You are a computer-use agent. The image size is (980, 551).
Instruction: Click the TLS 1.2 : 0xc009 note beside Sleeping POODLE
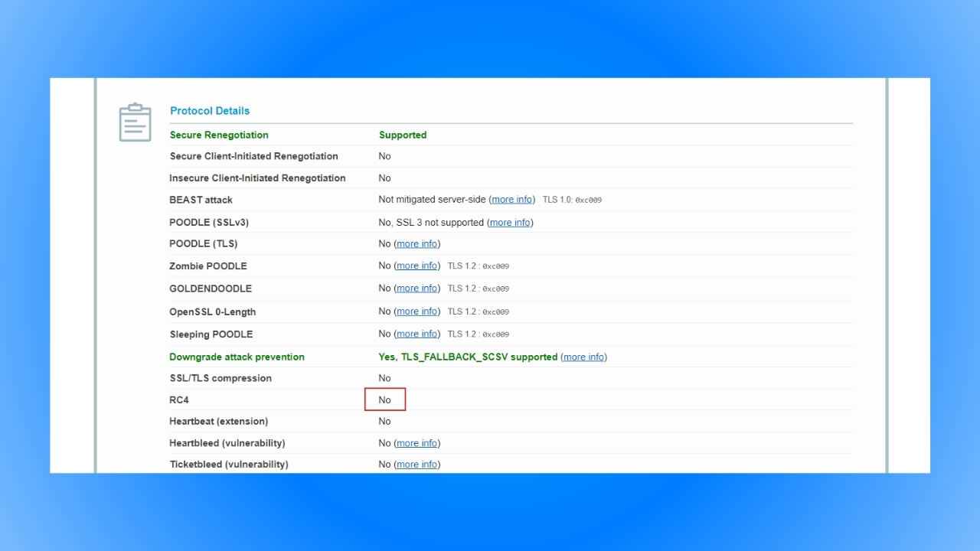coord(479,334)
